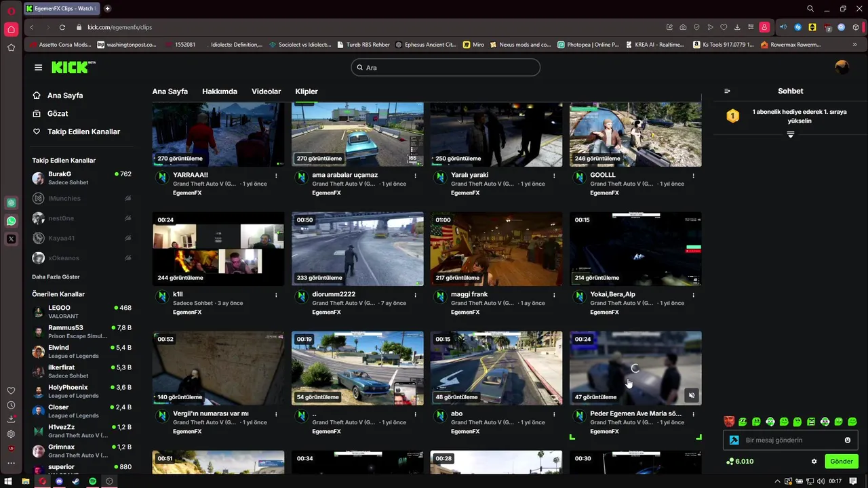
Task: Open HolyPhoenix recommended channel
Action: (81, 391)
